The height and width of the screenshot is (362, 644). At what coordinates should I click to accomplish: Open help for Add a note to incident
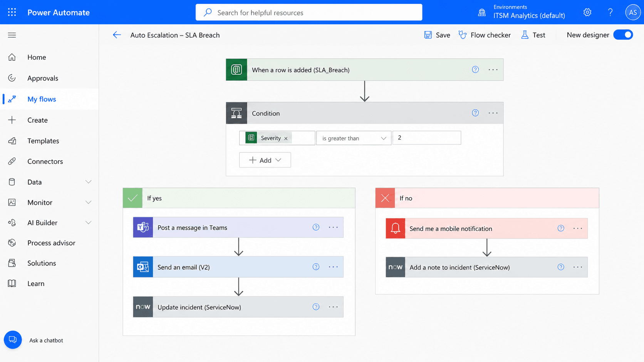click(561, 267)
